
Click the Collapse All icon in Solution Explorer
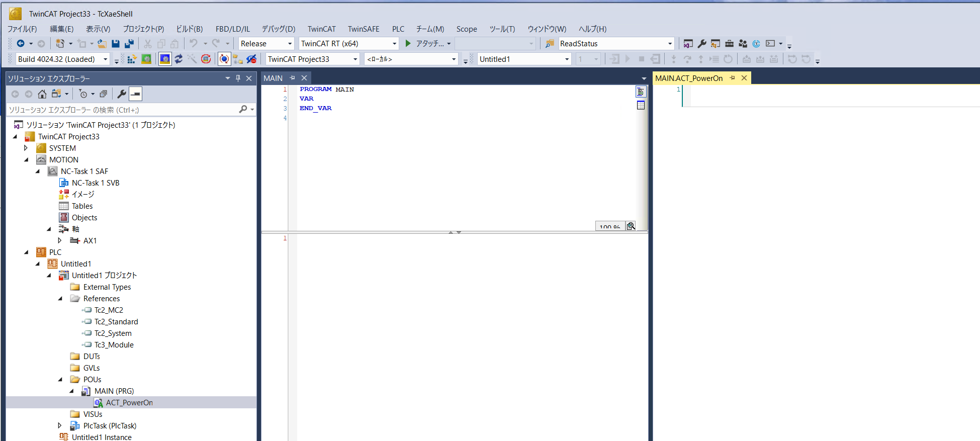103,94
